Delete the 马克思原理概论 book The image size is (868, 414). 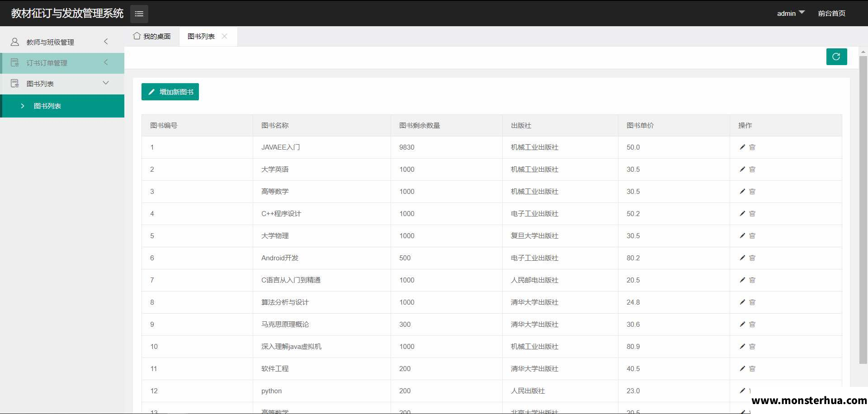(752, 324)
